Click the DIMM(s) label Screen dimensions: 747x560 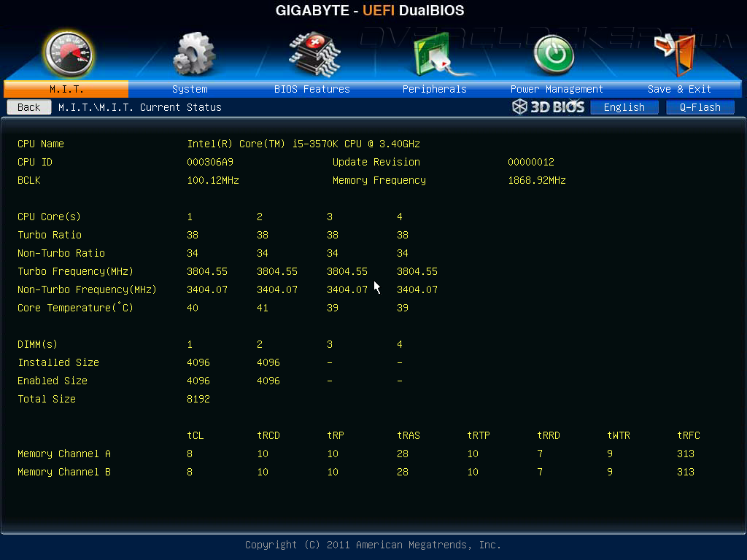point(37,344)
